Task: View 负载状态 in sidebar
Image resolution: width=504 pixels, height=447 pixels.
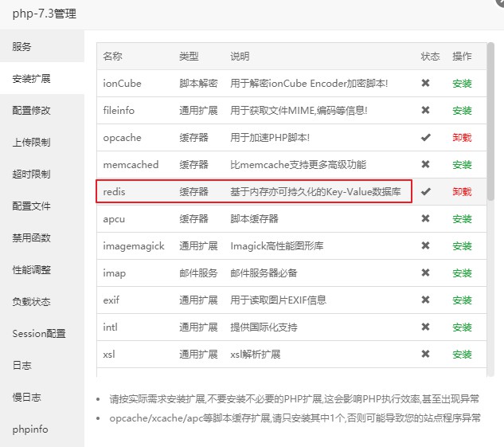Action: coord(42,301)
